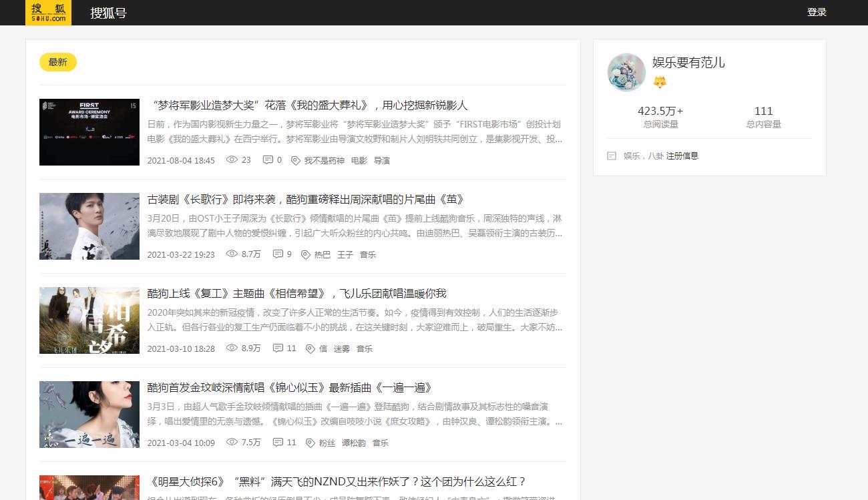Click the account name 娱乐要有范儿
868x500 pixels.
click(688, 62)
